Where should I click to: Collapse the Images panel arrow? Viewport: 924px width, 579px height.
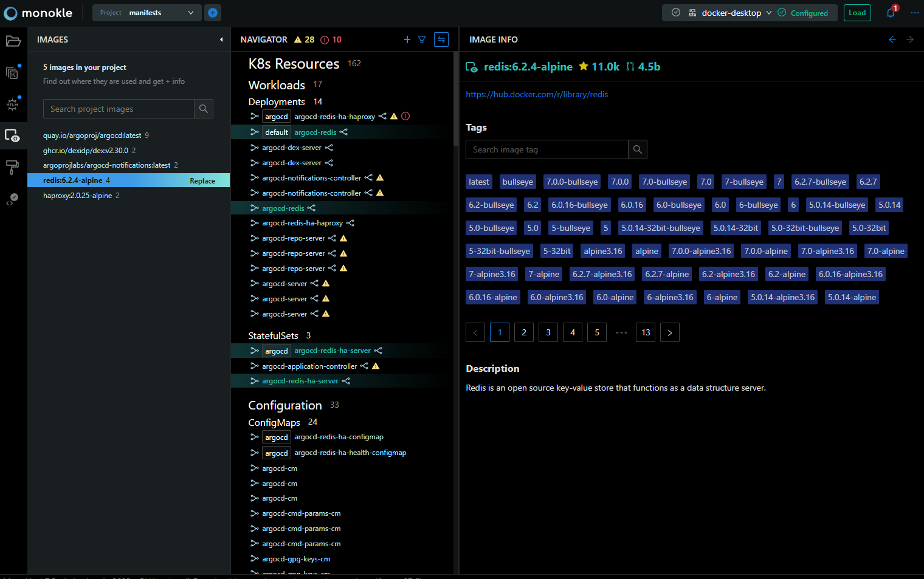pyautogui.click(x=221, y=39)
